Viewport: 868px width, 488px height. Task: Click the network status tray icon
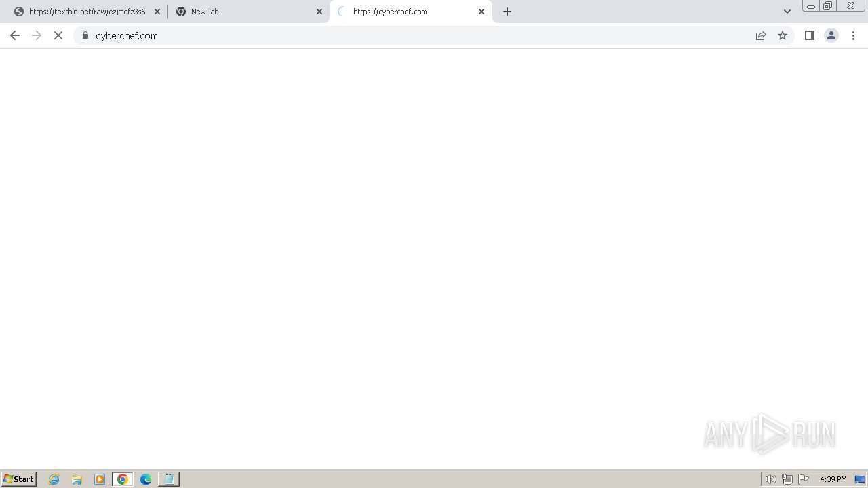(x=787, y=479)
